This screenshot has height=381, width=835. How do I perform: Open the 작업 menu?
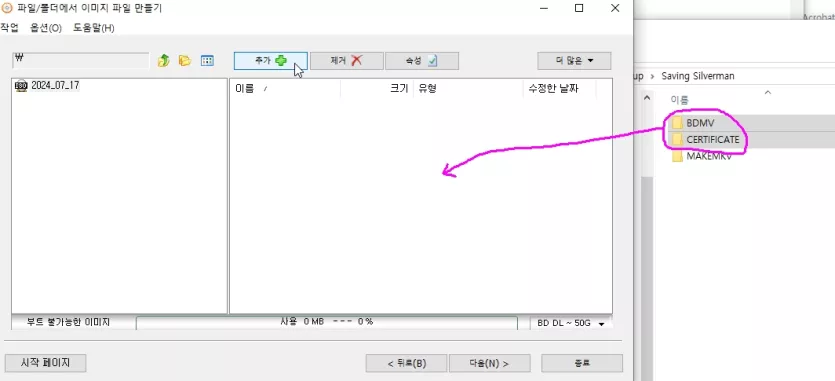pyautogui.click(x=9, y=28)
